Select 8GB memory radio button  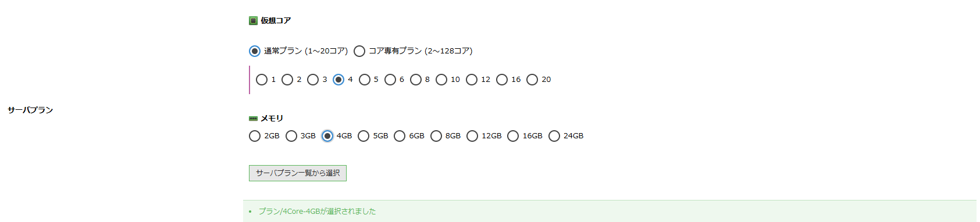(x=436, y=136)
